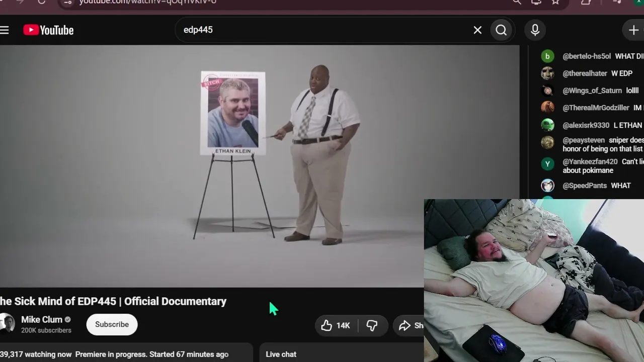This screenshot has width=644, height=362.
Task: Click the '200K subscribers' count text
Action: 46,330
